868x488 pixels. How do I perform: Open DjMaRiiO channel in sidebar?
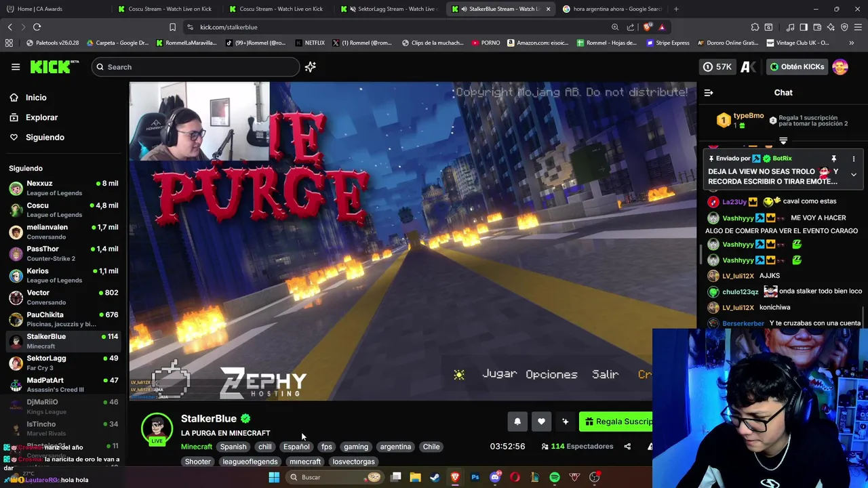click(x=64, y=407)
